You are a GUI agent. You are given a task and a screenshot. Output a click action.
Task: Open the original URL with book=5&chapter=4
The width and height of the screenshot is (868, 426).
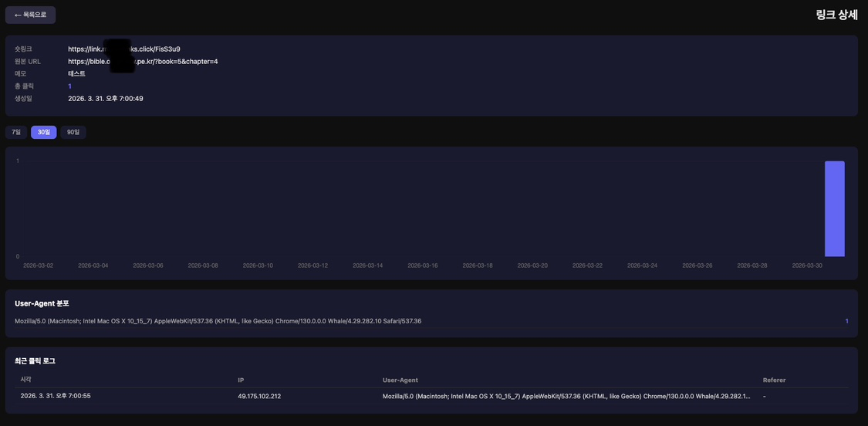tap(143, 62)
